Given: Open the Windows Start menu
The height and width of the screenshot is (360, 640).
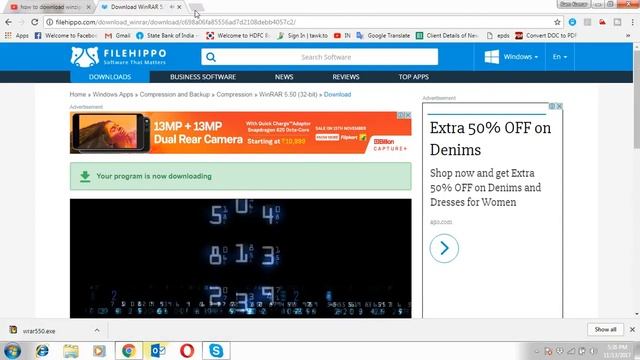Looking at the screenshot, I should 12,351.
